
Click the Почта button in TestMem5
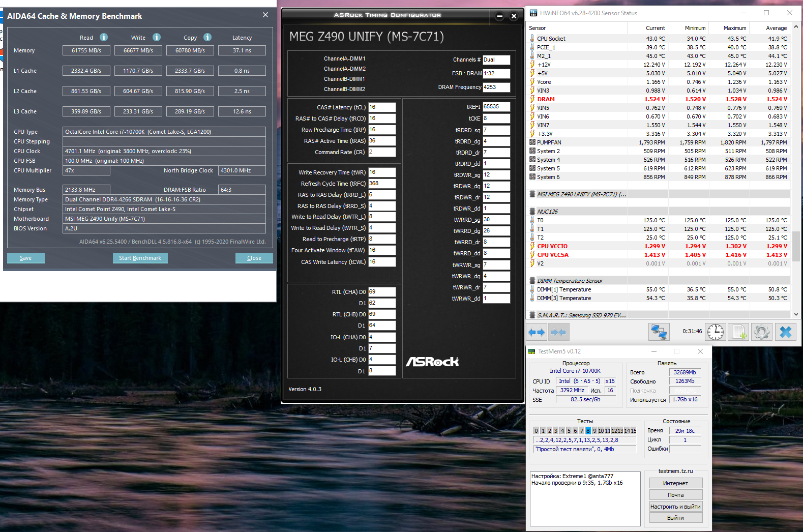pyautogui.click(x=676, y=495)
